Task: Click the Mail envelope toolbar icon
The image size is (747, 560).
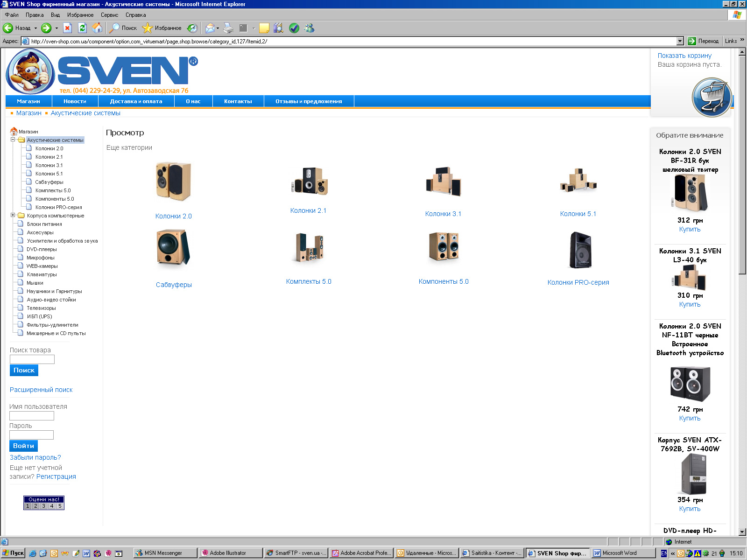Action: click(x=210, y=28)
